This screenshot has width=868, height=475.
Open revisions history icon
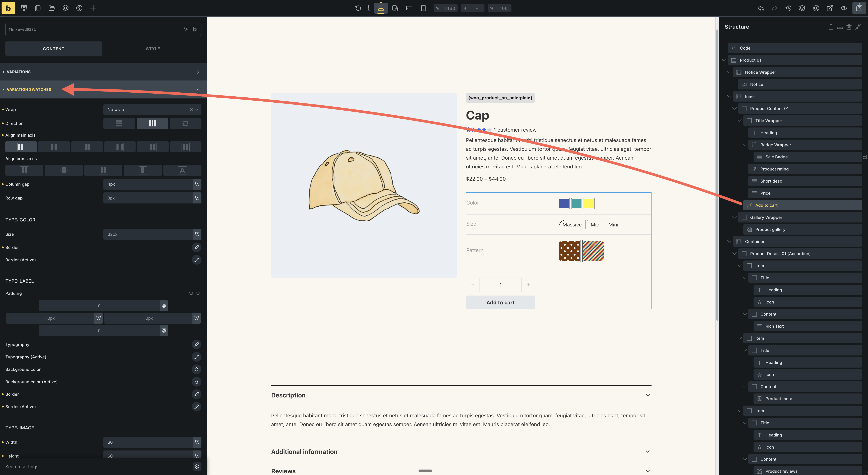point(788,8)
